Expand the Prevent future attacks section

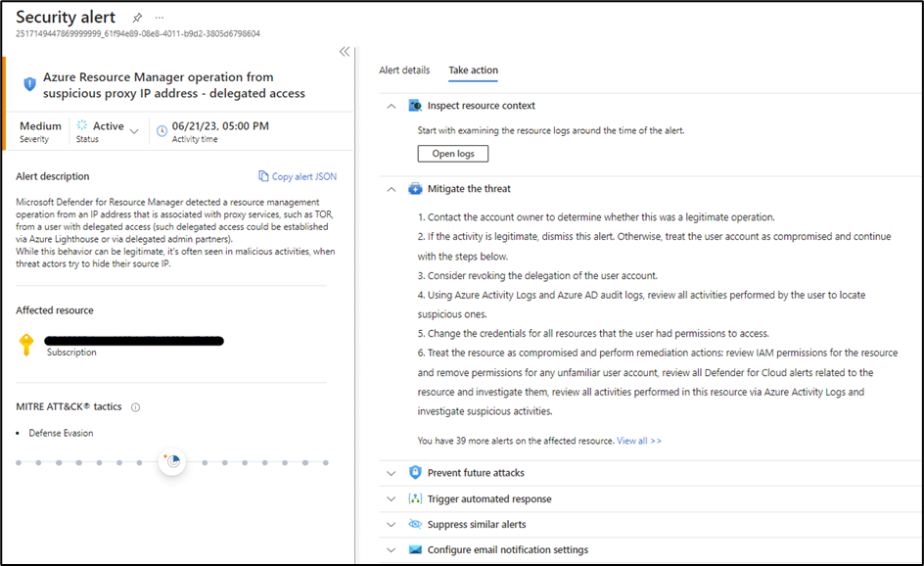392,473
